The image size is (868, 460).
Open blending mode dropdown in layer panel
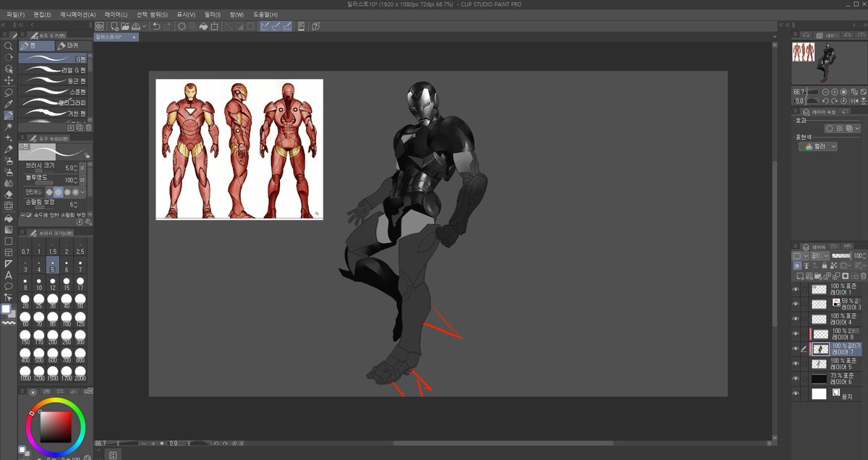(x=820, y=256)
